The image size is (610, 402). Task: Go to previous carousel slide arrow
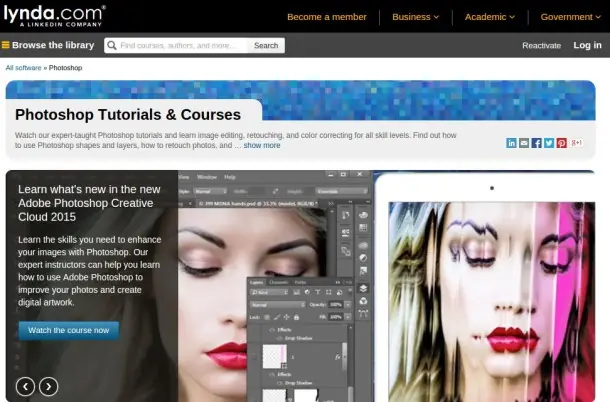(25, 386)
